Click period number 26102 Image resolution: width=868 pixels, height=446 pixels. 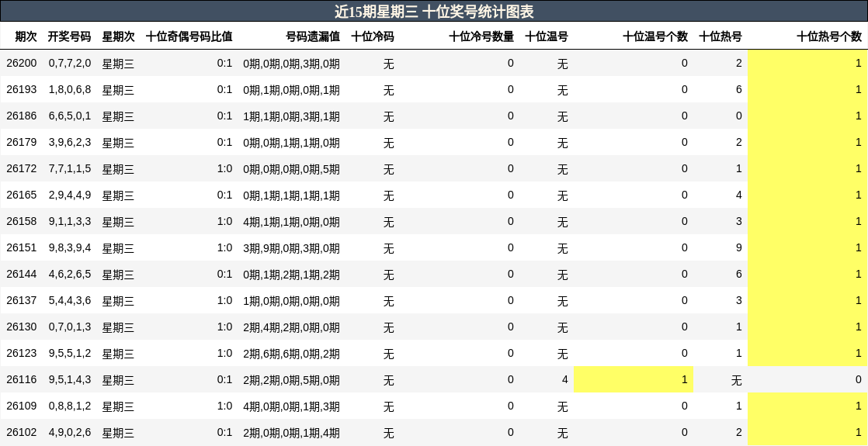(22, 432)
